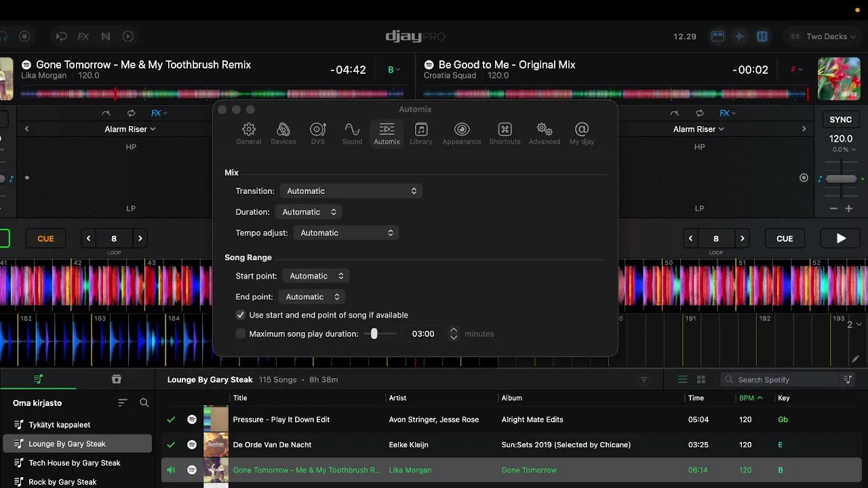Open the left deck FX dropdown
Screen dimensions: 868x488
coord(159,113)
